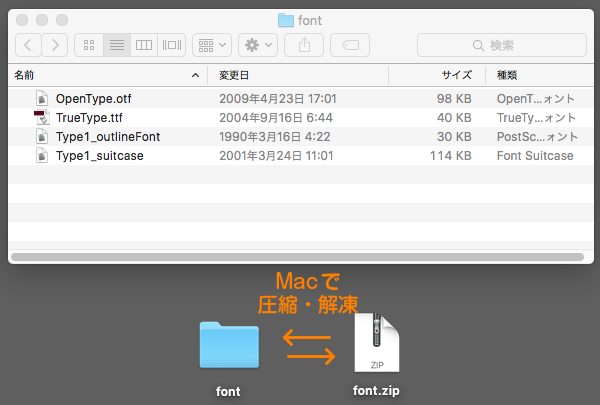
Task: Click the horizontal scrollbar at window bottom
Action: pyautogui.click(x=297, y=257)
